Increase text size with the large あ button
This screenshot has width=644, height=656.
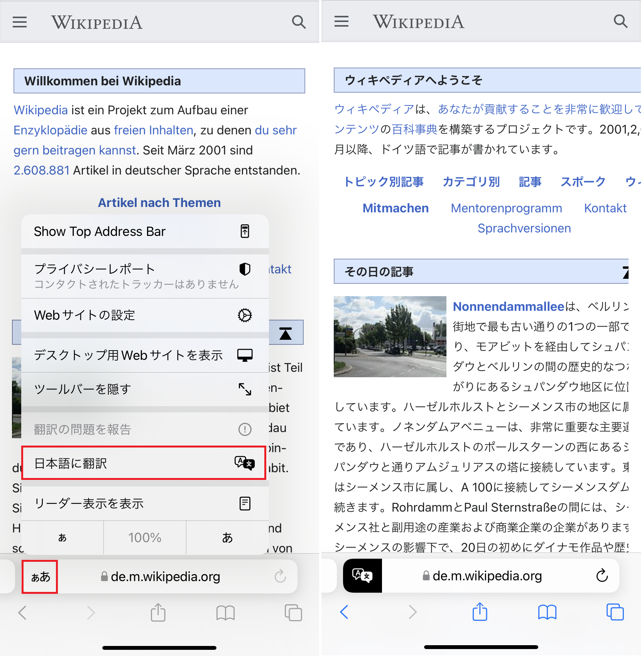[228, 537]
